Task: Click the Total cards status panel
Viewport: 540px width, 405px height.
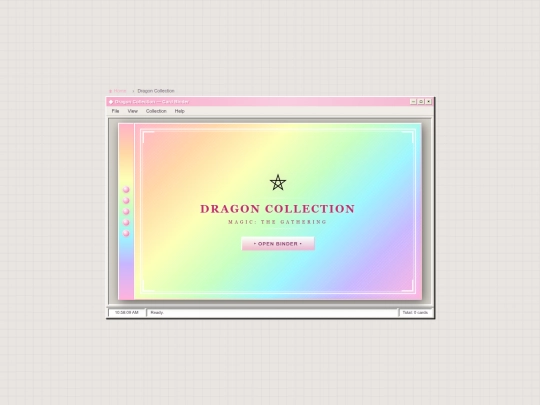Action: (415, 312)
